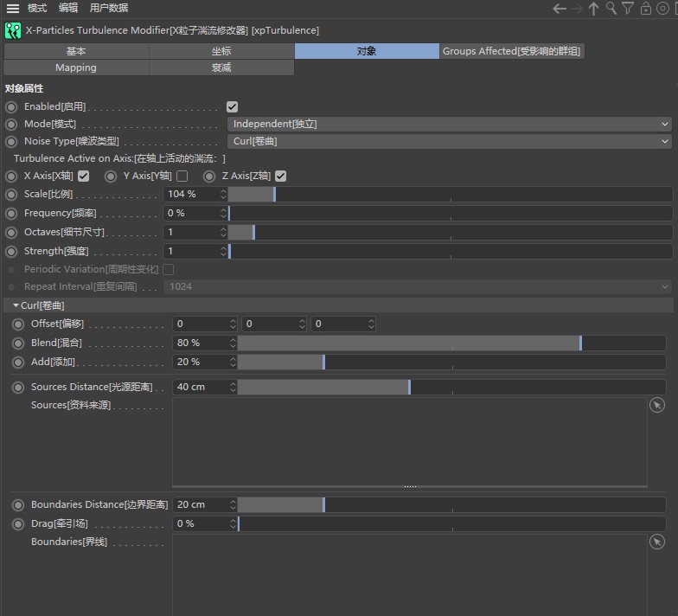678x616 pixels.
Task: Click the Drag 0 % input field
Action: tap(201, 524)
